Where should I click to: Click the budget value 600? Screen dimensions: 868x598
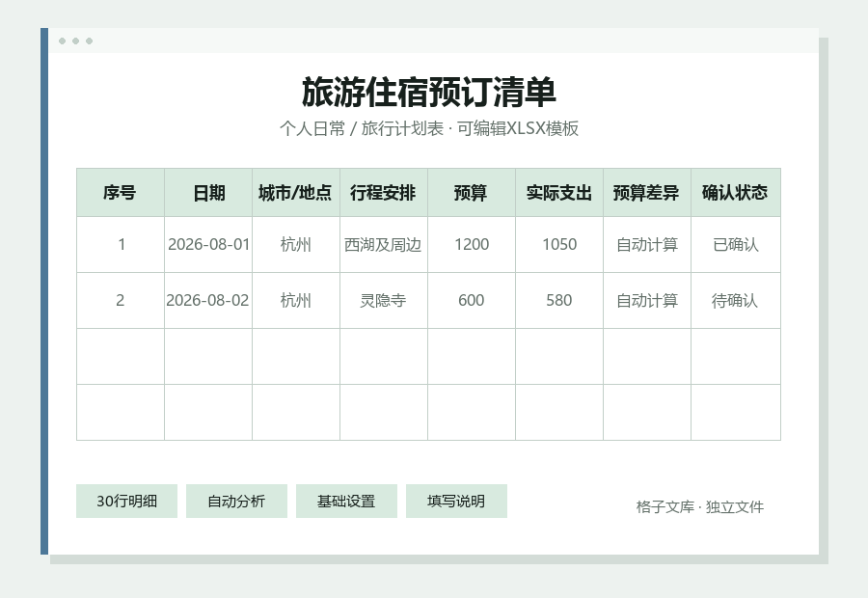471,300
